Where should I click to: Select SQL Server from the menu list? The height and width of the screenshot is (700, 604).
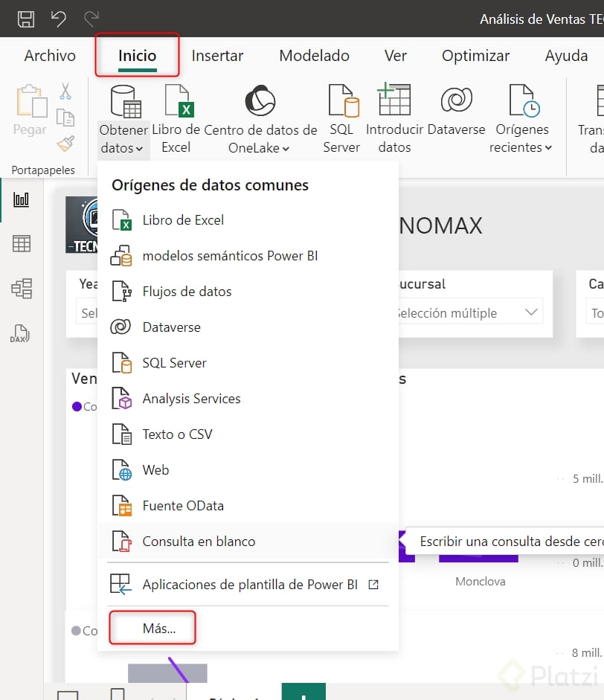248,363
